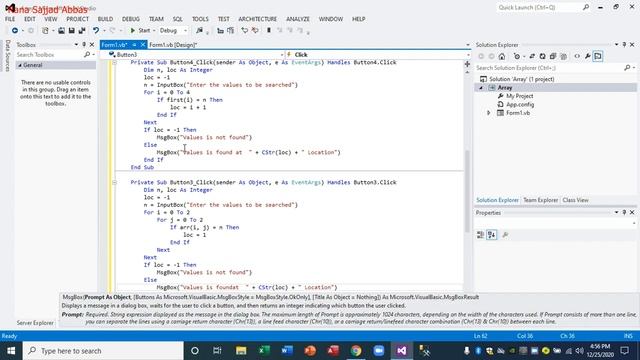Switch to the Team Explorer tab
640x360 pixels.
pos(540,200)
